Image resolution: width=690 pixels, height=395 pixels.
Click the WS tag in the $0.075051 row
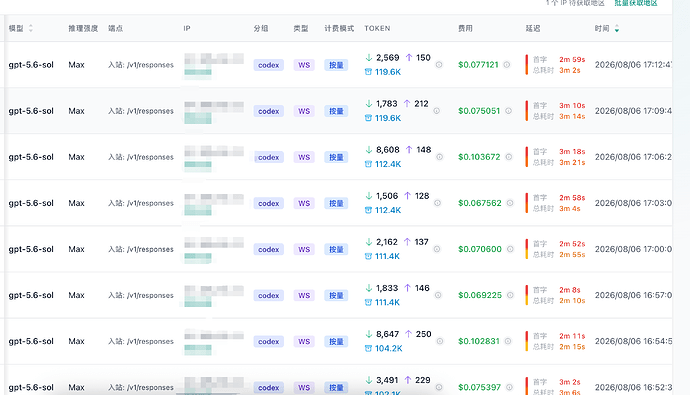point(304,111)
